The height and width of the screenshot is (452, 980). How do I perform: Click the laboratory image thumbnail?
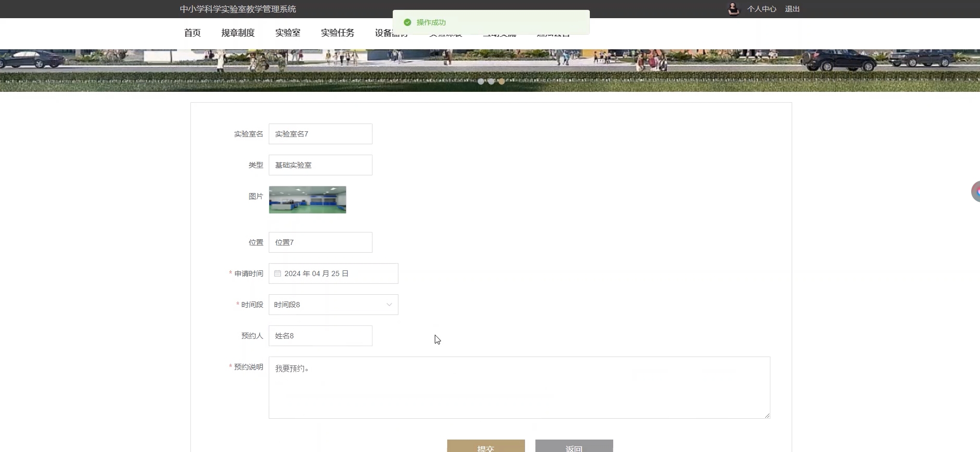308,200
